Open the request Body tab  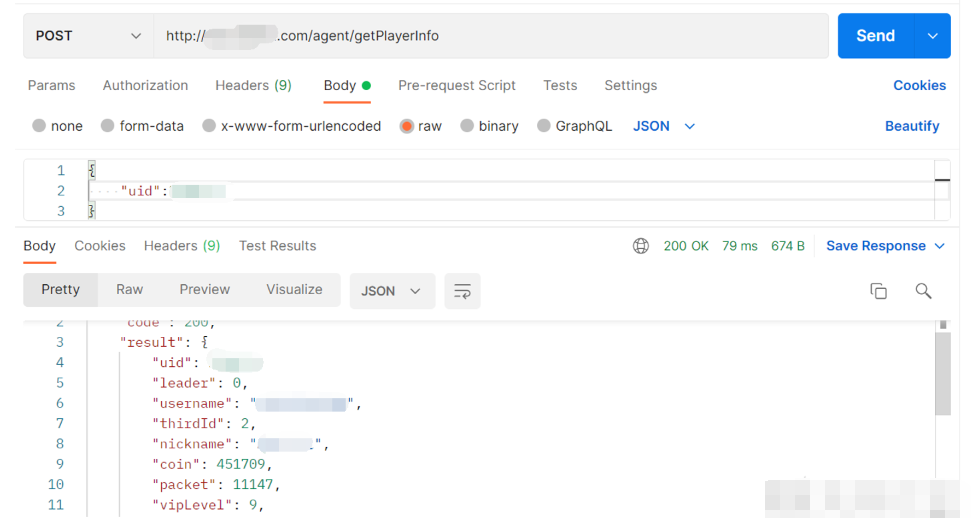tap(347, 86)
